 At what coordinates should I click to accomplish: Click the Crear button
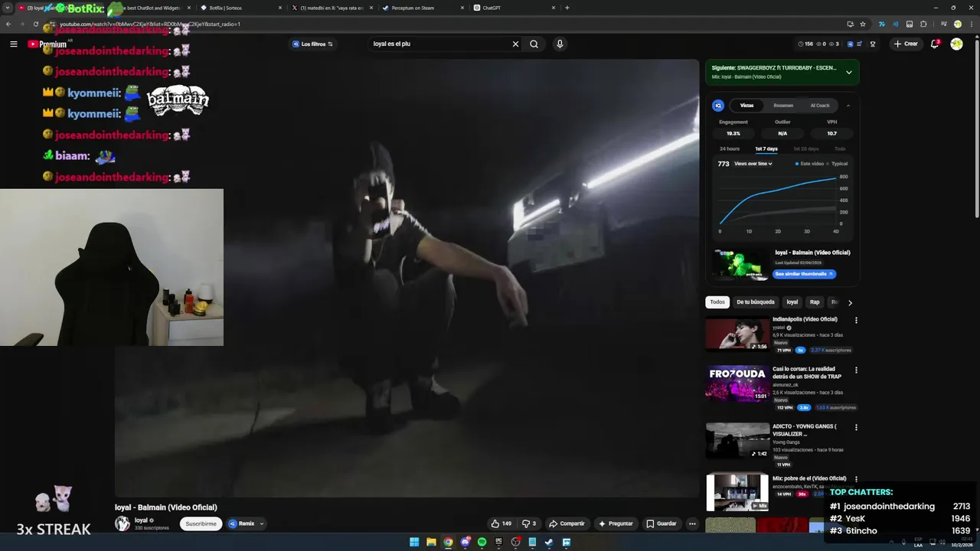(x=906, y=44)
